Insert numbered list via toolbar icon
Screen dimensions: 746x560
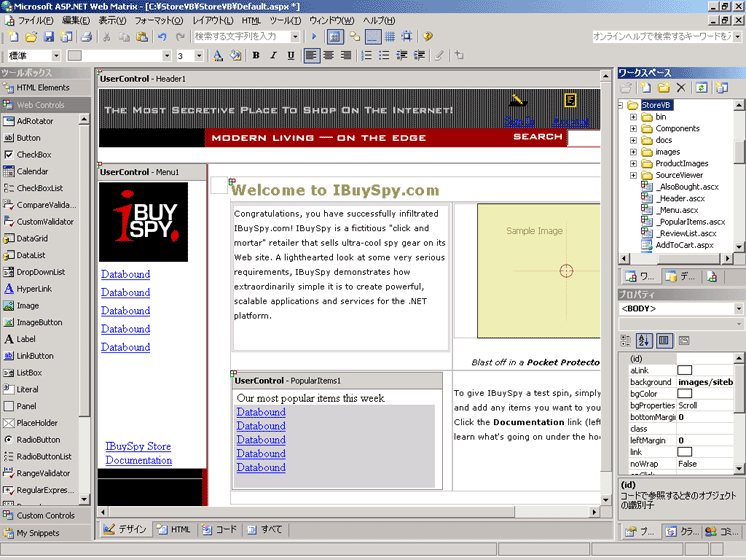pyautogui.click(x=366, y=56)
